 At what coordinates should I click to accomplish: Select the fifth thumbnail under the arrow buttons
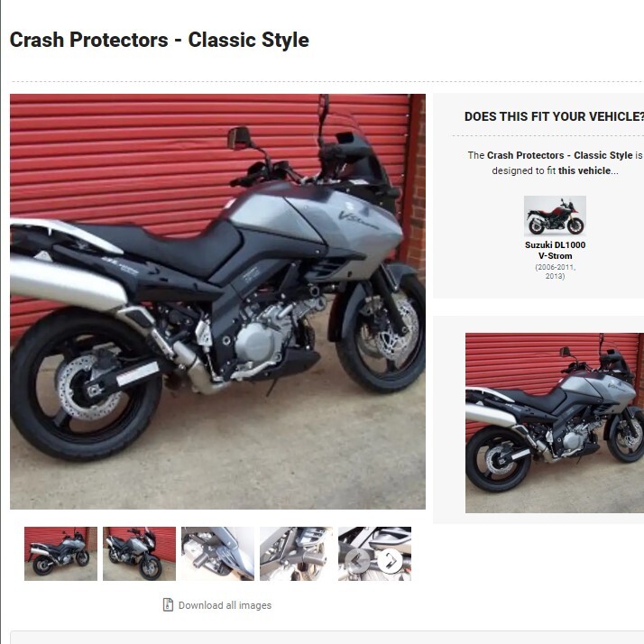coord(374,554)
